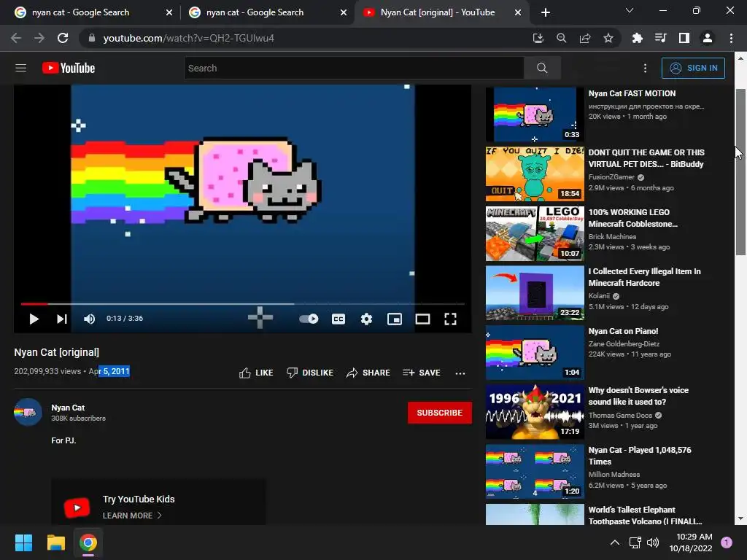Click the page vertical scrollbar
The height and width of the screenshot is (560, 747).
coord(740,172)
